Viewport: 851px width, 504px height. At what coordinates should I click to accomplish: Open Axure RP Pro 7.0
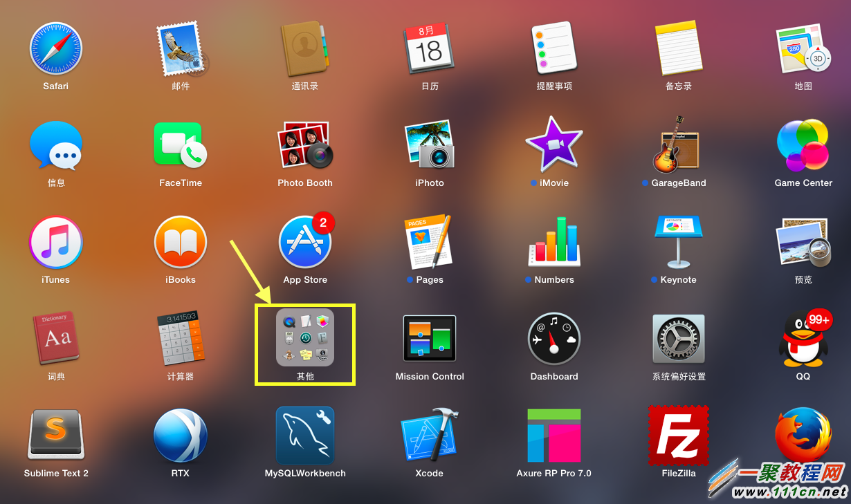coord(554,436)
